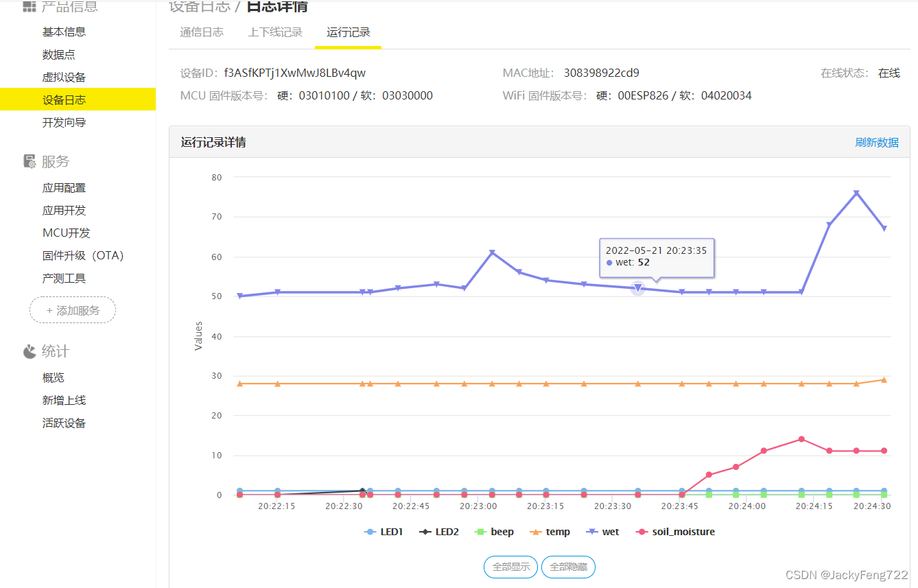The width and height of the screenshot is (918, 588).
Task: Open 产测工具 in the sidebar
Action: 64,278
